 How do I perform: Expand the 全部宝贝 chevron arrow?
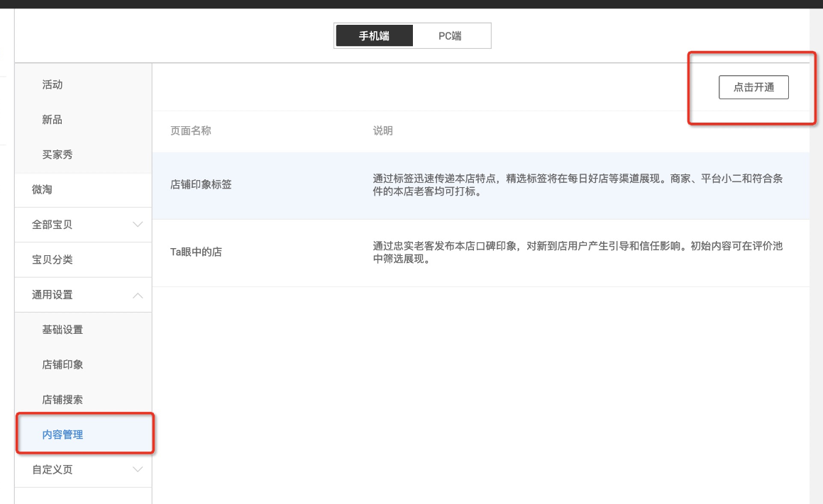tap(138, 225)
